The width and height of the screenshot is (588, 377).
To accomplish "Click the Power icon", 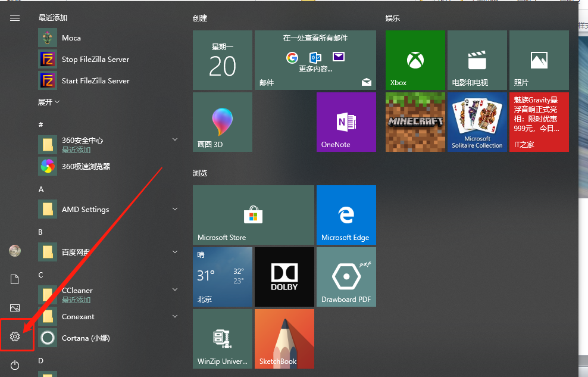I will click(x=15, y=365).
